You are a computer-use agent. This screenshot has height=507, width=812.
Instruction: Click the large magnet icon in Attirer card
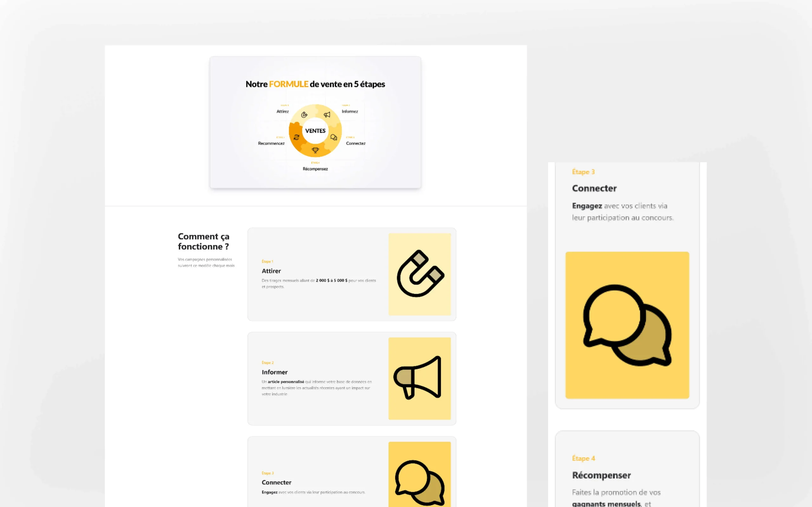point(420,274)
